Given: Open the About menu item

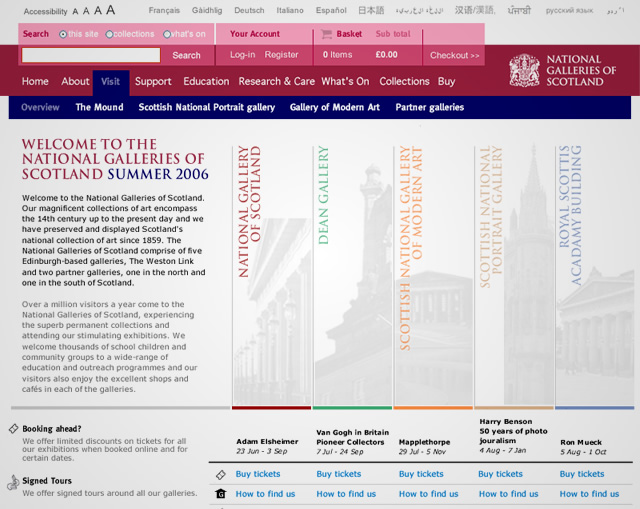Looking at the screenshot, I should (75, 82).
